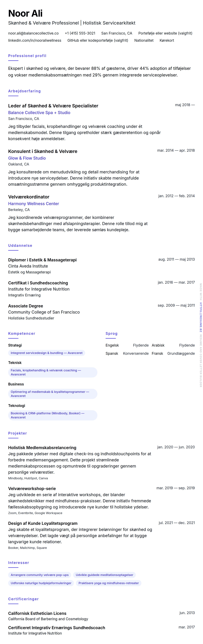Screen dimensions: 203x644
Task: Click the phone number +1 (415) 555-3021
Action: click(80, 33)
